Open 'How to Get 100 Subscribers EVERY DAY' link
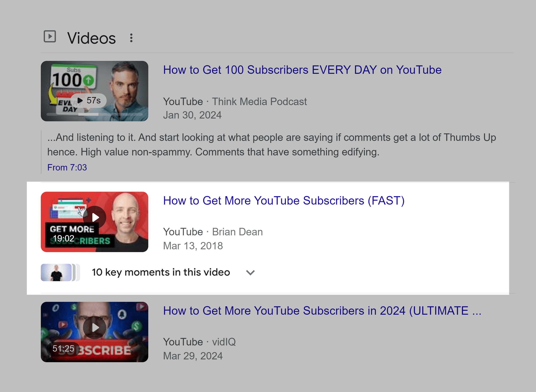536x392 pixels. (x=302, y=70)
